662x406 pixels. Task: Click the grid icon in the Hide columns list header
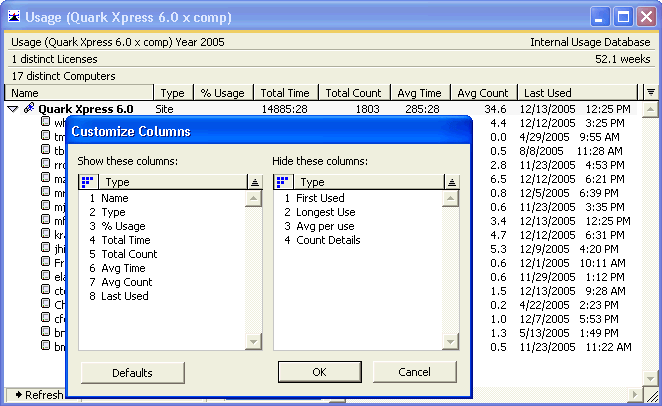coord(282,182)
